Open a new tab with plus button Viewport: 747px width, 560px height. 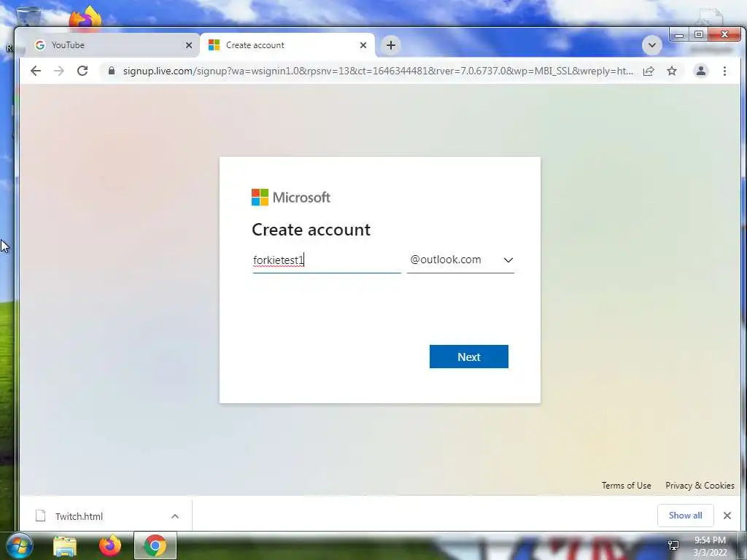pos(391,45)
